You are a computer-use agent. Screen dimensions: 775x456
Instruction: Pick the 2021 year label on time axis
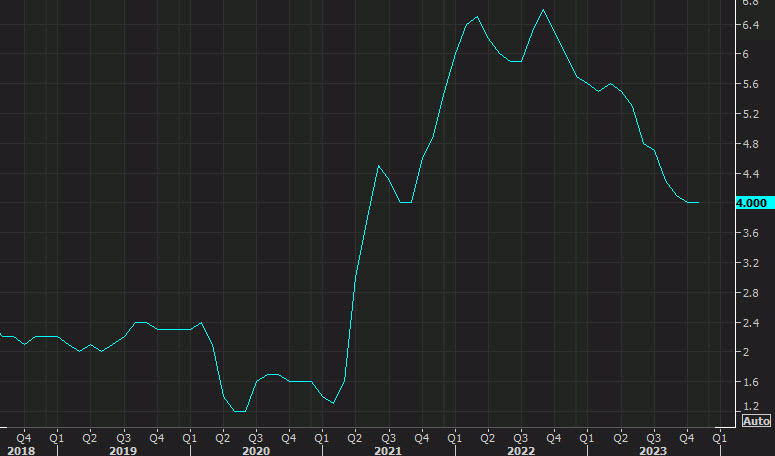(x=388, y=450)
